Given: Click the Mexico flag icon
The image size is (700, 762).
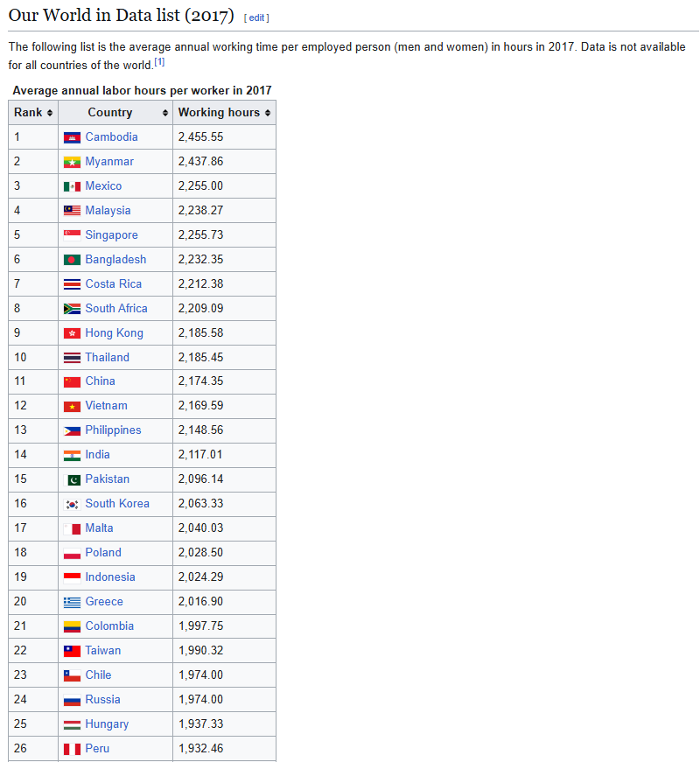Looking at the screenshot, I should point(72,186).
